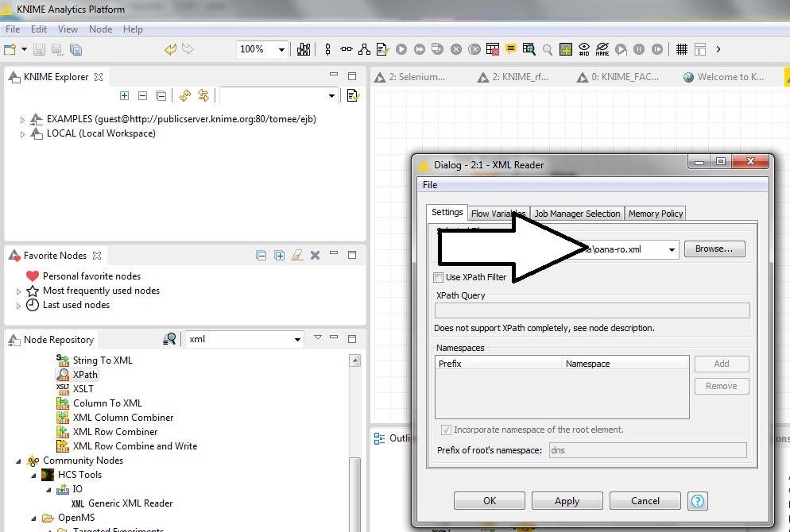Viewport: 790px width, 532px height.
Task: Click the magnifier search toolbar icon
Action: click(x=547, y=49)
